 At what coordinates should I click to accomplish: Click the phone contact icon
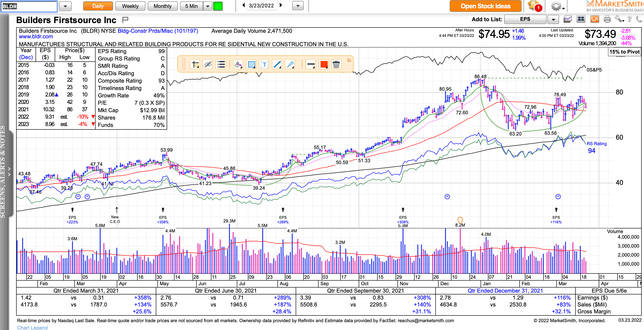[639, 19]
